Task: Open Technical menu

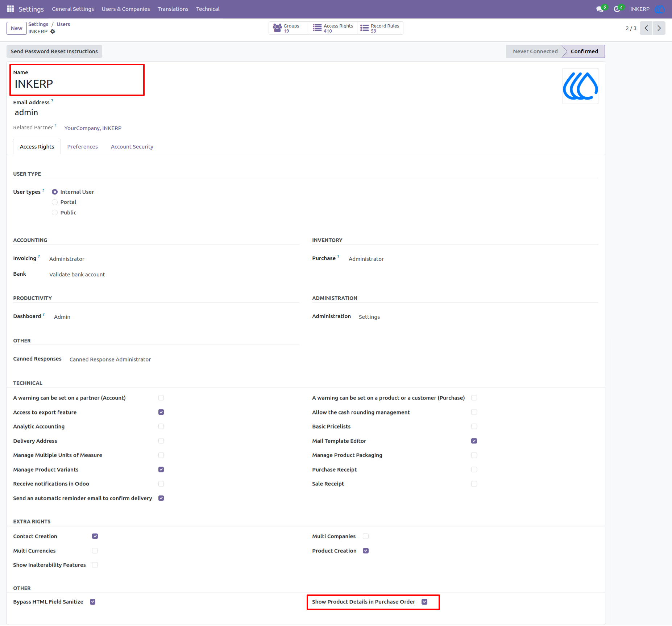Action: click(x=208, y=9)
